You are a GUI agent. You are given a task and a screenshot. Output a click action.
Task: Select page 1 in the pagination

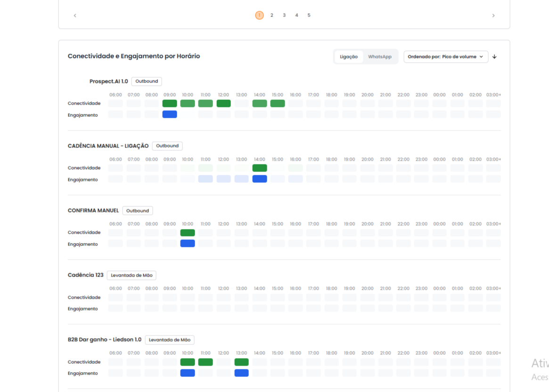pyautogui.click(x=260, y=16)
